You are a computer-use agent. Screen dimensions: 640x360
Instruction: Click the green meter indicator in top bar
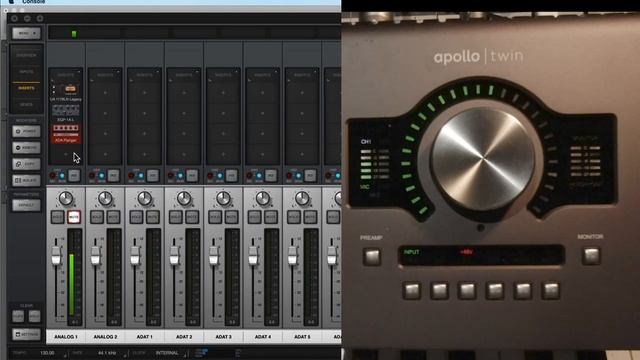coord(74,33)
